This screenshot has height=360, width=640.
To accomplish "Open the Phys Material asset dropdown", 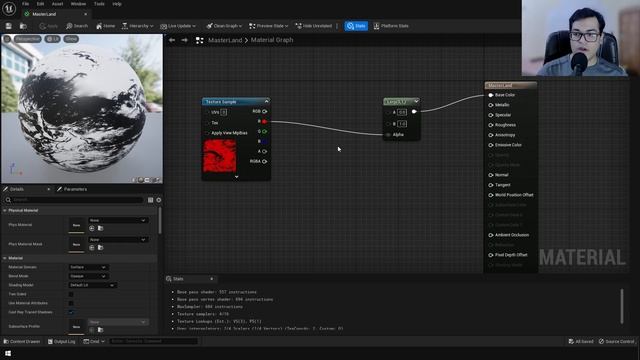I will [118, 220].
